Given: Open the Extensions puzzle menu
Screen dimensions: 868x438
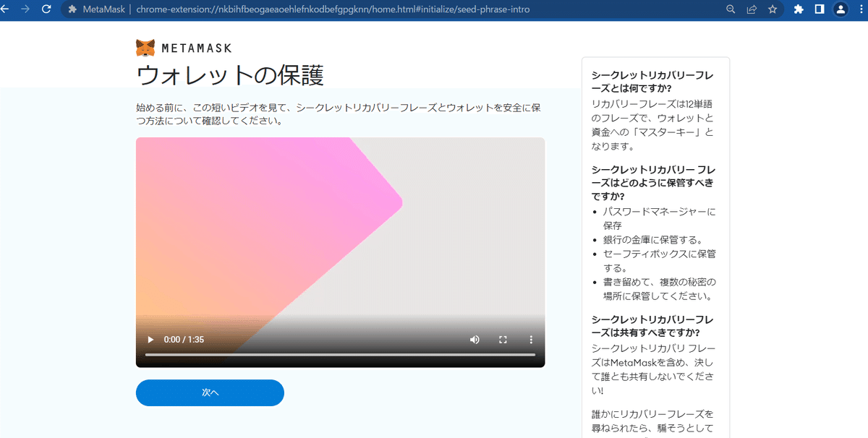Looking at the screenshot, I should (x=799, y=9).
